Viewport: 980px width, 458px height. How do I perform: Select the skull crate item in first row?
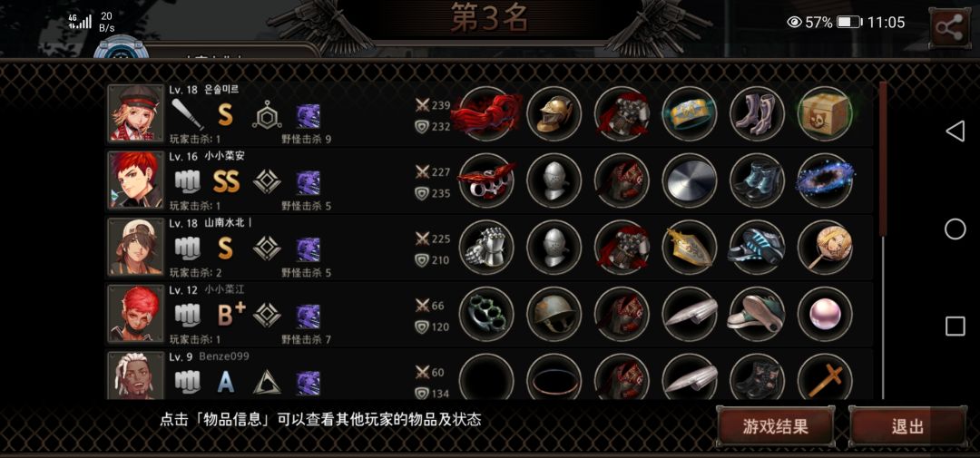point(825,113)
